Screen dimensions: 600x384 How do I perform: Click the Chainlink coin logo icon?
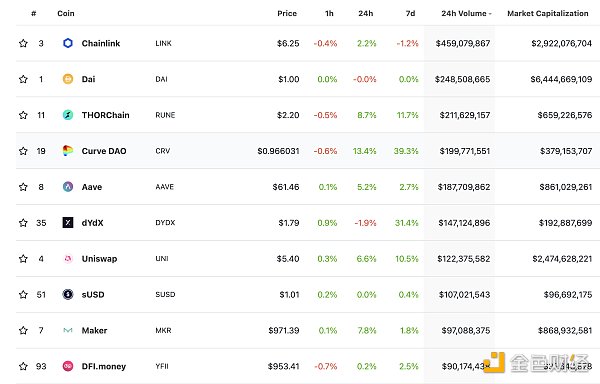pyautogui.click(x=68, y=43)
